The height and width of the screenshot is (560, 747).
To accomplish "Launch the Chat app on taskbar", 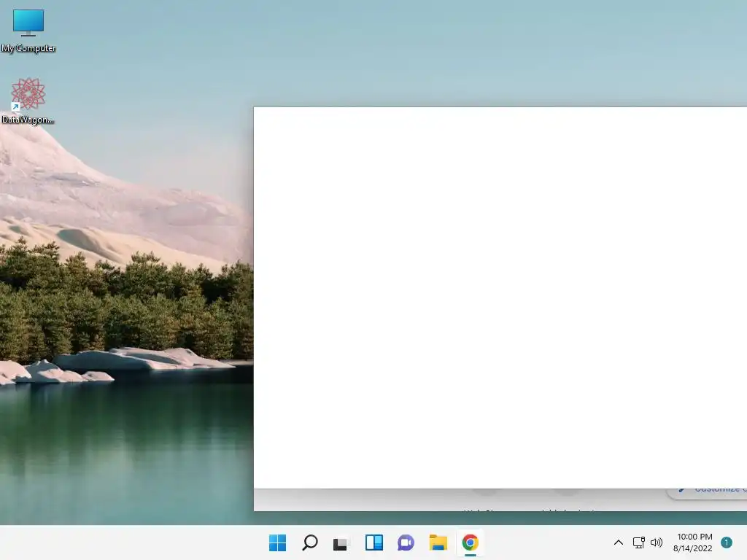I will [x=406, y=542].
